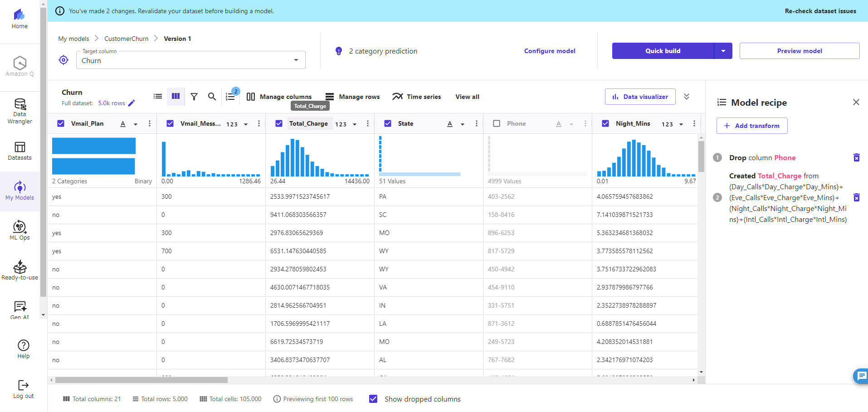Switch to list view icon
The height and width of the screenshot is (412, 868).
[158, 96]
